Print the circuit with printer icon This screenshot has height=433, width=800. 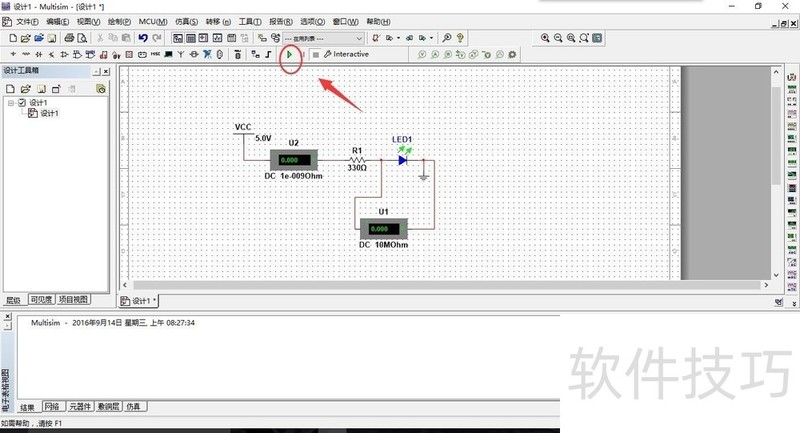pyautogui.click(x=69, y=38)
